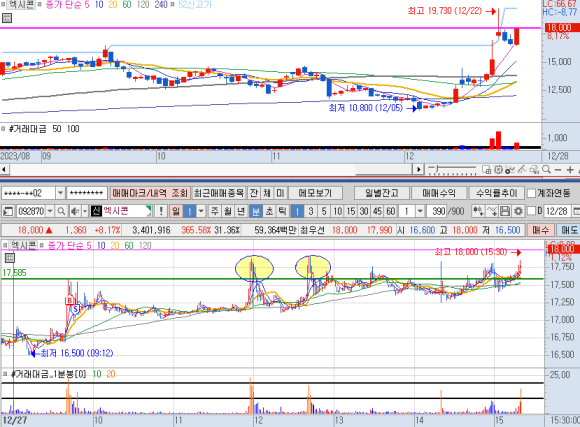Click the S sell marker on minute chart
Viewport: 580px width, 427px height.
(x=75, y=309)
